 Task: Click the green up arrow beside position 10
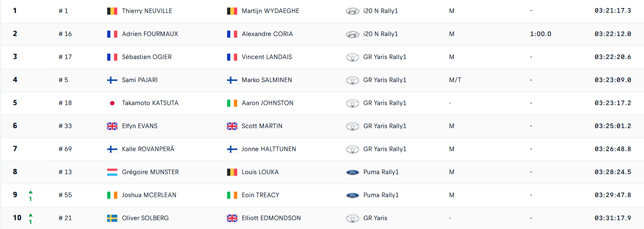click(31, 215)
